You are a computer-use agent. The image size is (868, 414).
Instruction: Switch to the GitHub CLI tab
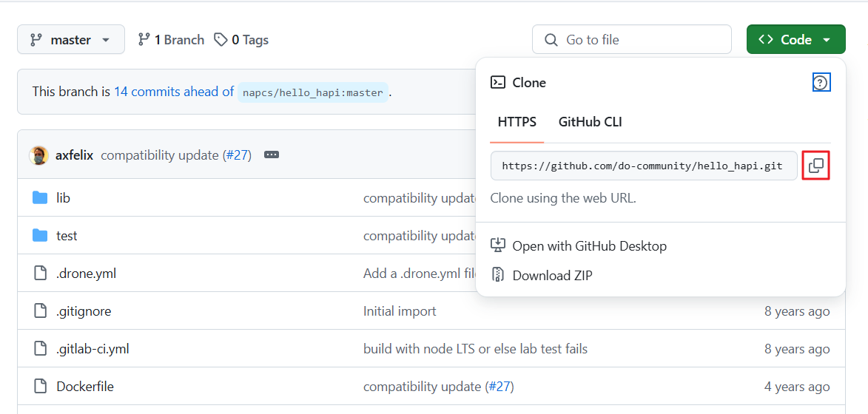pyautogui.click(x=590, y=122)
